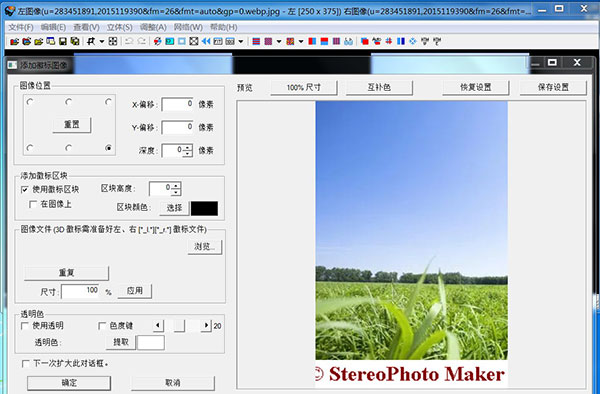This screenshot has width=600, height=394.
Task: Click the teal square toolbar icon
Action: coord(170,41)
